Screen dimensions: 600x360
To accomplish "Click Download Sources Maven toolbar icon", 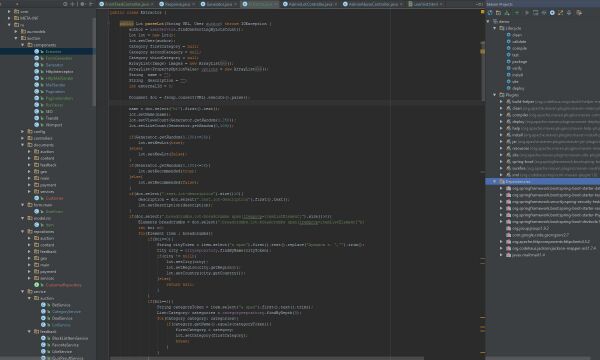I will pos(507,13).
